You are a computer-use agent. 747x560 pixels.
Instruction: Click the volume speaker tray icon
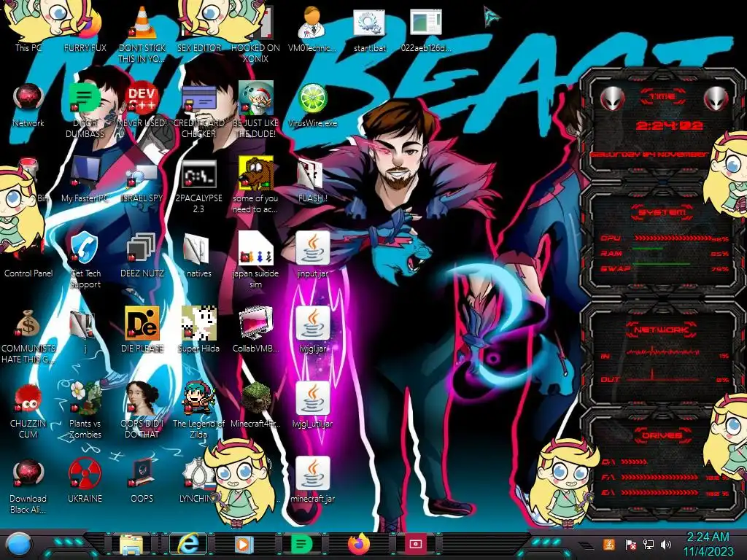tap(666, 545)
